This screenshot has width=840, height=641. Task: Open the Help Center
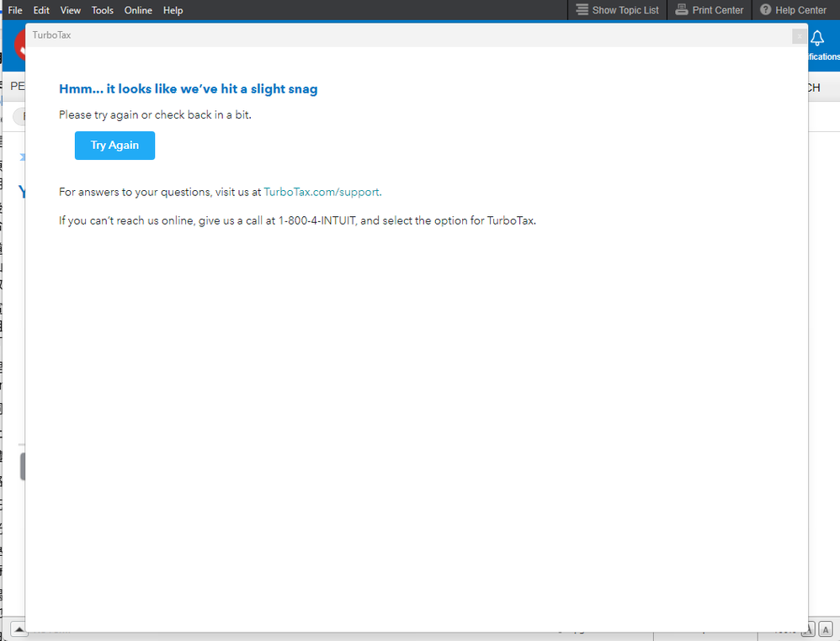(x=793, y=9)
